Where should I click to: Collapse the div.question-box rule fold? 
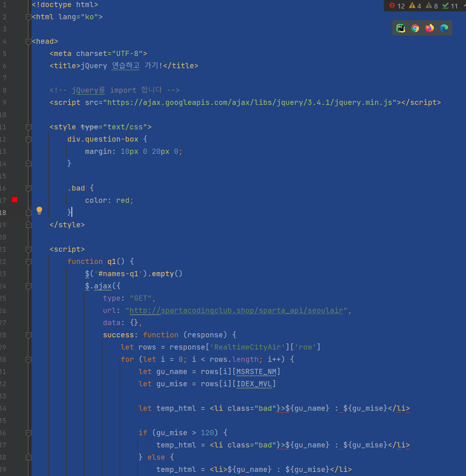coord(29,139)
